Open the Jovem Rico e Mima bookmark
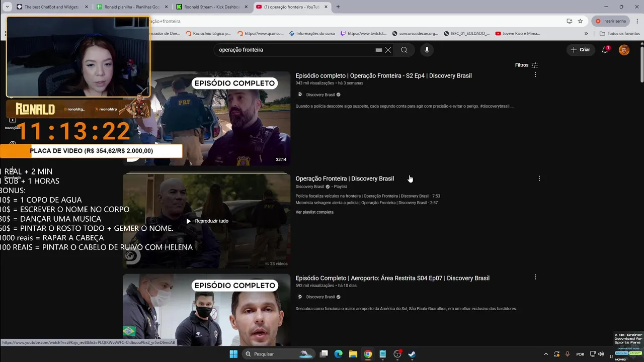644x362 pixels. (518, 34)
